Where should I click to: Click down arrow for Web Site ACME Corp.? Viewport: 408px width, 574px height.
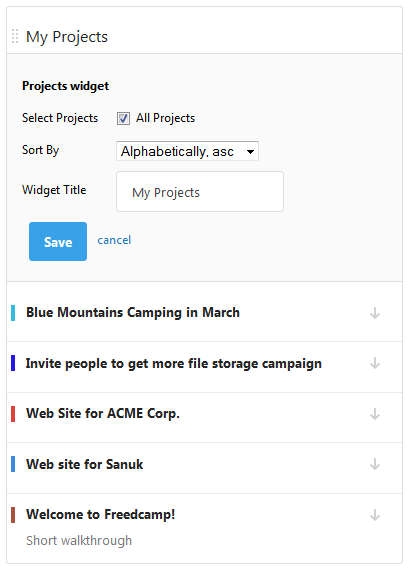point(375,414)
